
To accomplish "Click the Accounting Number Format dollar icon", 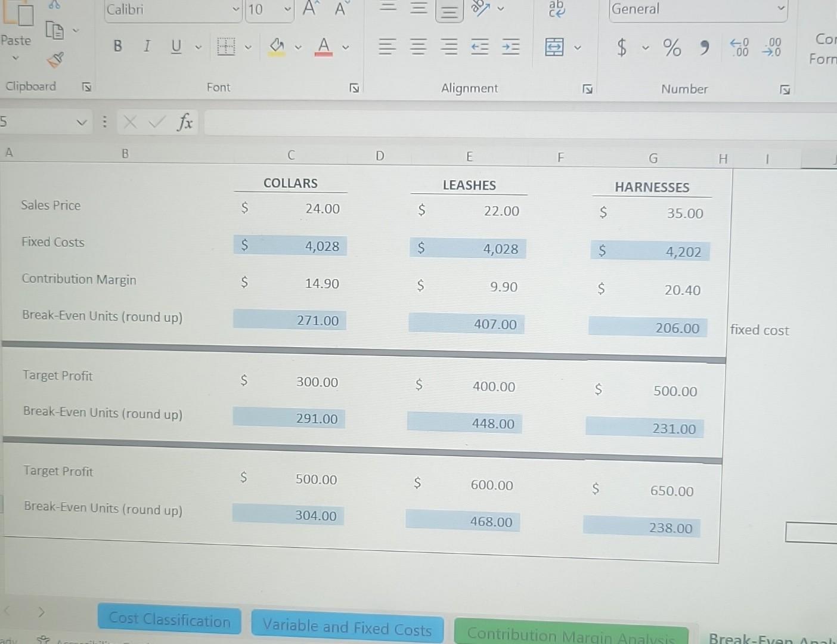I will point(621,48).
